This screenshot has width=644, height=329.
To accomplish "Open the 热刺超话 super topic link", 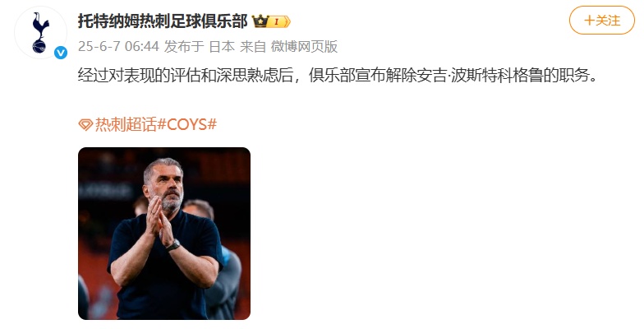I will 126,124.
